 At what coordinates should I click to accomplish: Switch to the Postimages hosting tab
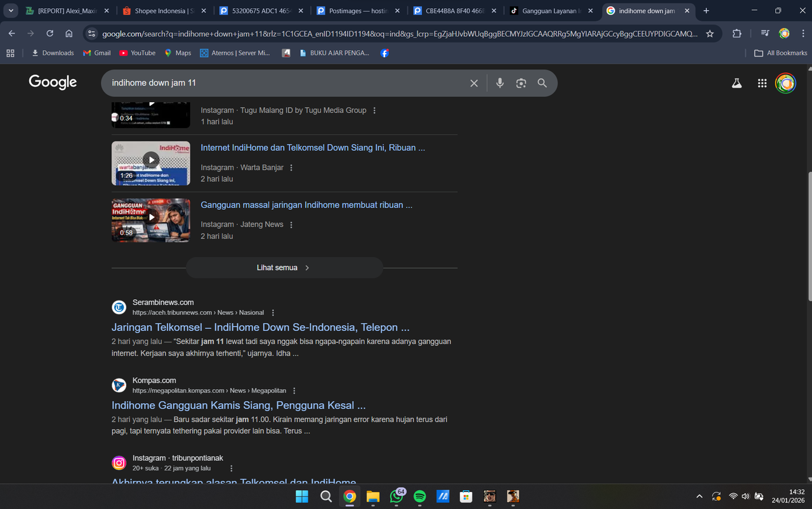359,11
